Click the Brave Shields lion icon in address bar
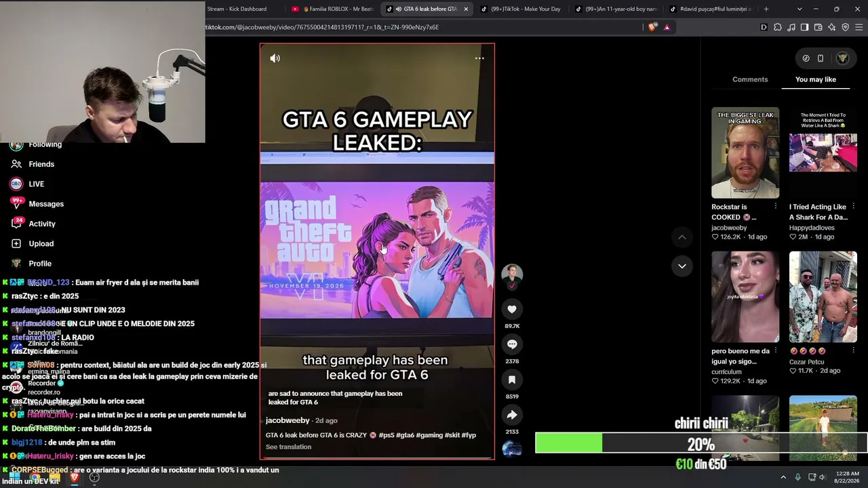 (x=652, y=27)
